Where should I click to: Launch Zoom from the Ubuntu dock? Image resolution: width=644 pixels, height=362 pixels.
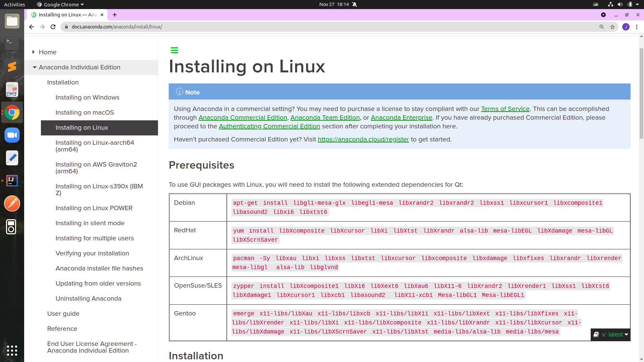pos(12,135)
